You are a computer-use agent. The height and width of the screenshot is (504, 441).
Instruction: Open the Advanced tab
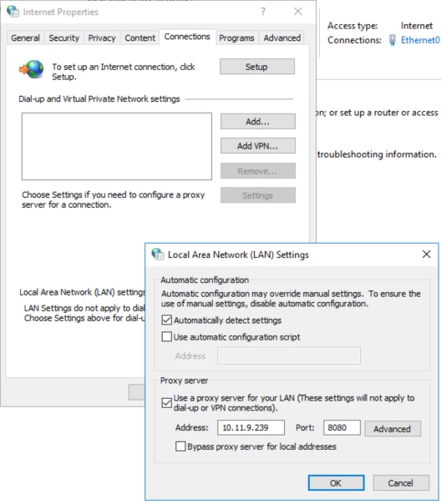tap(282, 38)
